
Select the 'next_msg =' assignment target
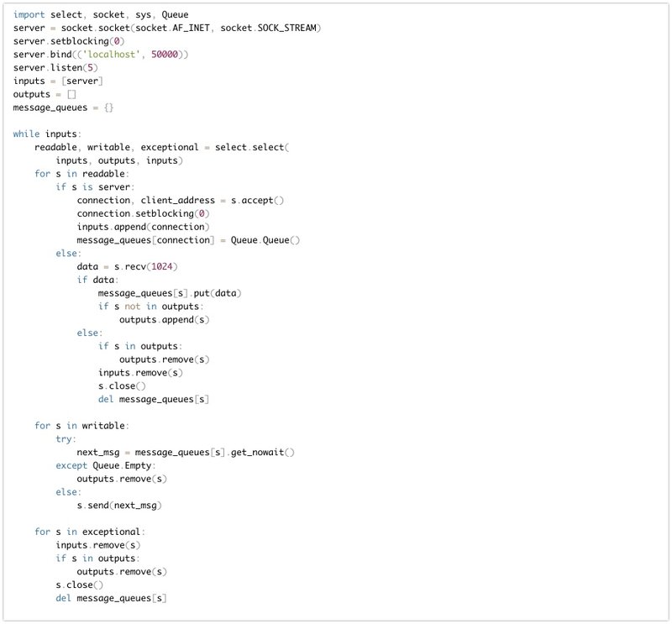[103, 453]
